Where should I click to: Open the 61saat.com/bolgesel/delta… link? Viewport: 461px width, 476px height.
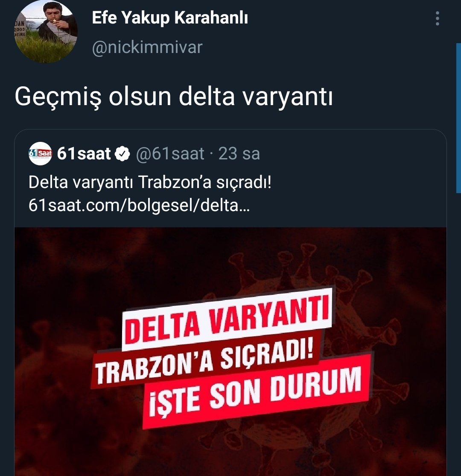(139, 206)
